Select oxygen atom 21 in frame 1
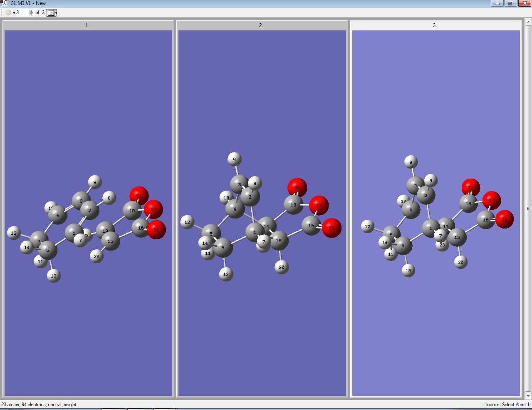 click(x=156, y=230)
